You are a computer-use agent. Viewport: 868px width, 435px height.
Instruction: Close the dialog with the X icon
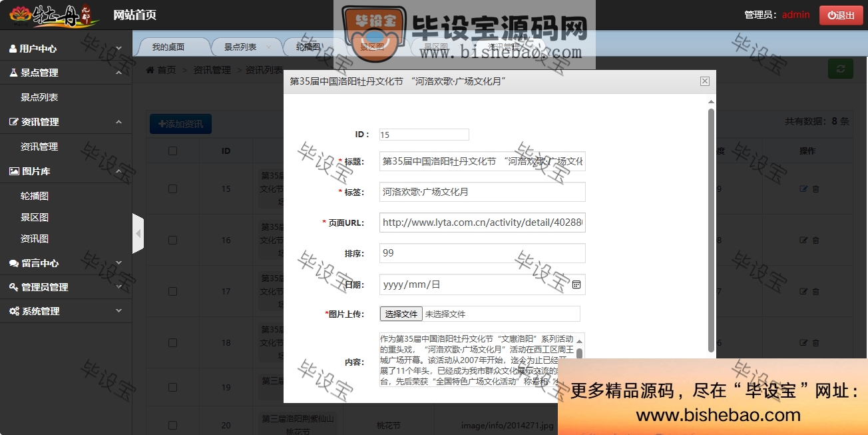click(x=705, y=81)
